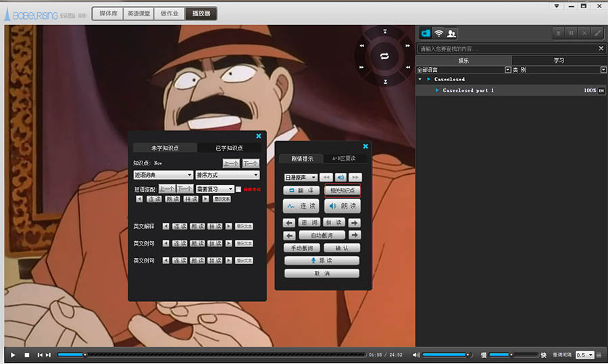Image resolution: width=608 pixels, height=364 pixels.
Task: Toggle the checkbox beside 需要复习 dropdown
Action: (238, 189)
